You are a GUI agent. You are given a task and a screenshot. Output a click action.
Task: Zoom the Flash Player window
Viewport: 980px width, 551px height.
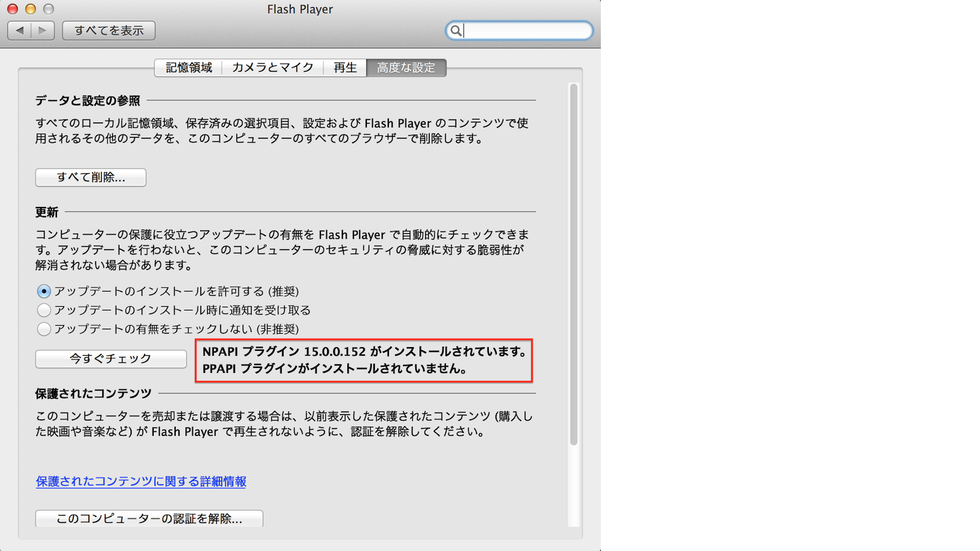pos(48,9)
